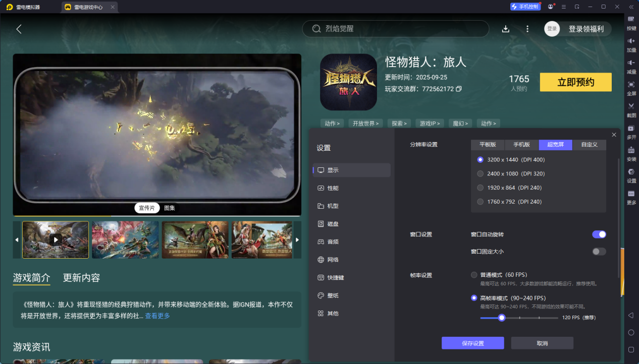Image resolution: width=639 pixels, height=364 pixels.
Task: Click the install APK icon in sidebar
Action: click(x=631, y=150)
